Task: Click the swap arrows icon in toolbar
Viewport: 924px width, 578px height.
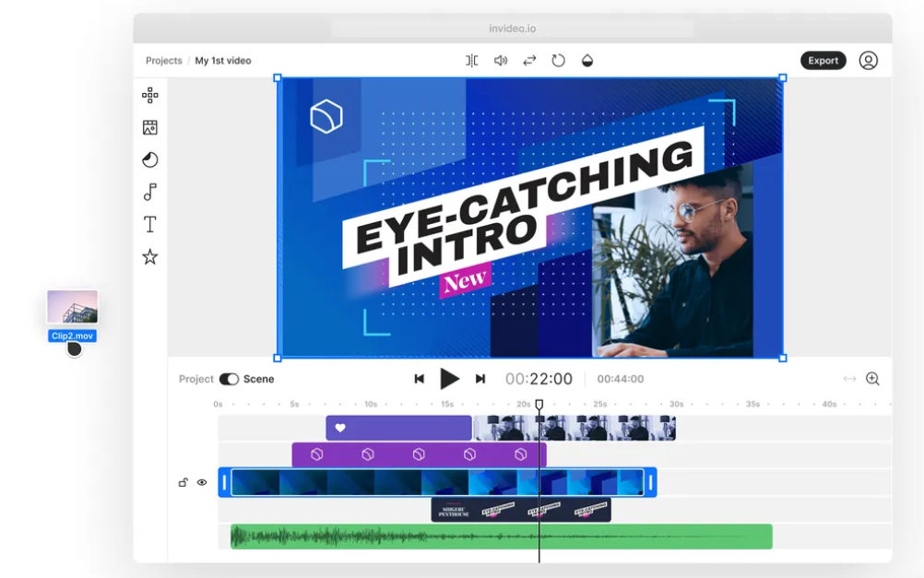Action: pos(527,60)
